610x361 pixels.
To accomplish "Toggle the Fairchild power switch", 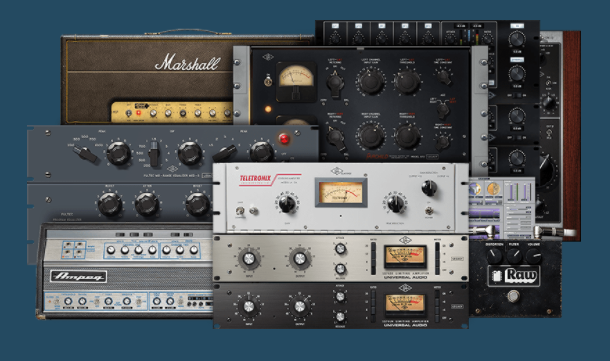I will click(x=268, y=81).
